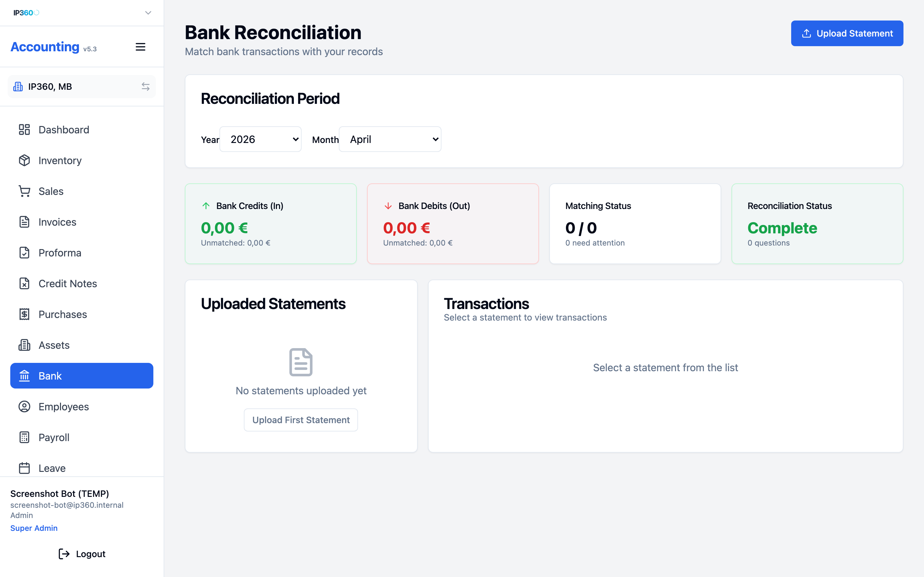
Task: Toggle the sidebar hamburger menu
Action: 141,47
